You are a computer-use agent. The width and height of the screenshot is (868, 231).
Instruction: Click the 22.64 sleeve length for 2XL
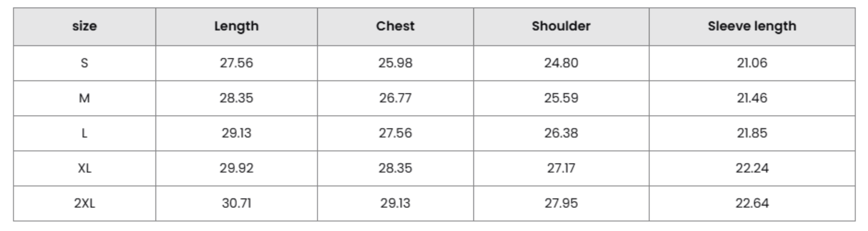752,203
